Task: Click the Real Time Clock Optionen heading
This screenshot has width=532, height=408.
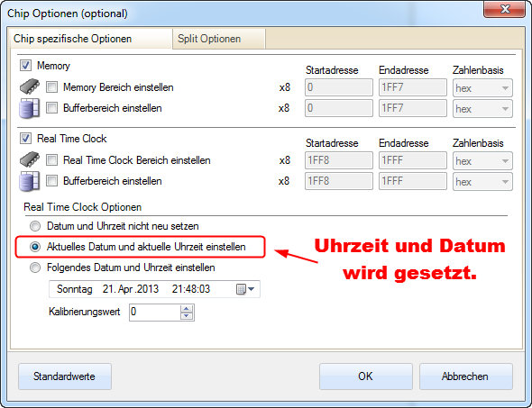Action: pyautogui.click(x=82, y=207)
